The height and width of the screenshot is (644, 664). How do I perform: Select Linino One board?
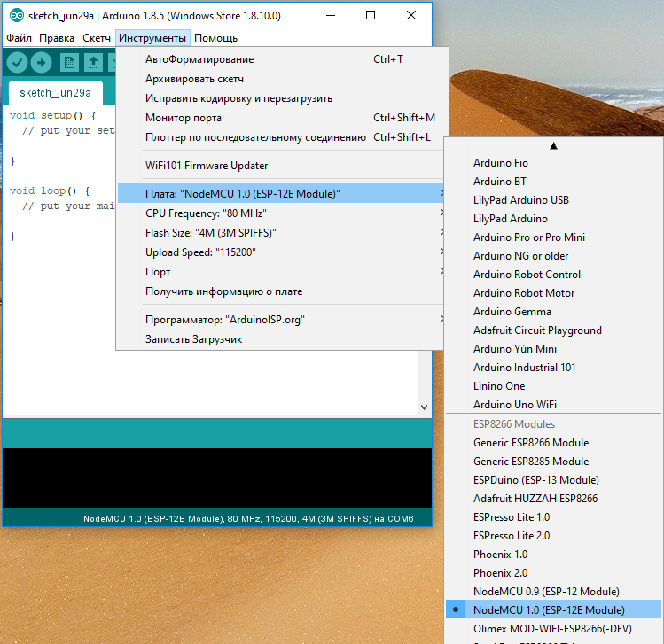(x=553, y=386)
